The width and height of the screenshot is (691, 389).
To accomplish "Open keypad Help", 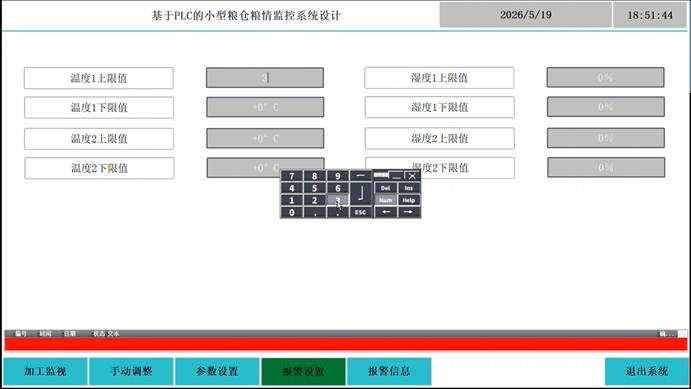I will pyautogui.click(x=409, y=200).
